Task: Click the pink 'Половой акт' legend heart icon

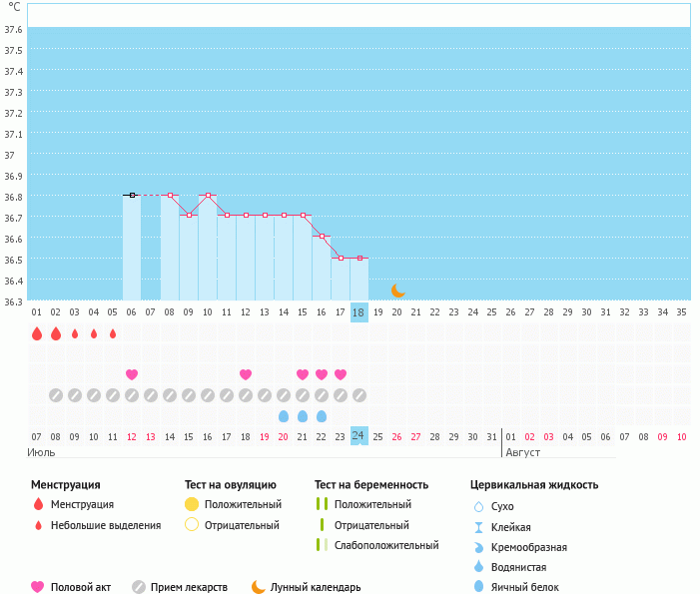Action: point(38,587)
